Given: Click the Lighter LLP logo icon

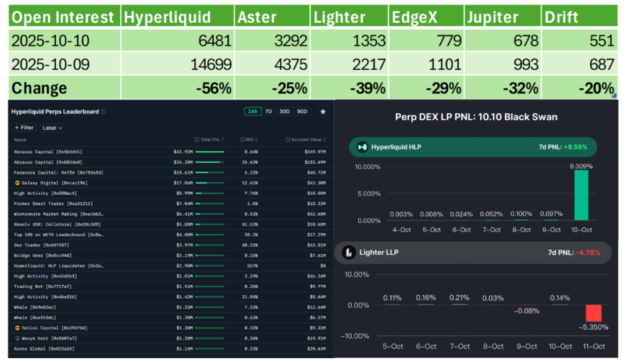Looking at the screenshot, I should (349, 252).
